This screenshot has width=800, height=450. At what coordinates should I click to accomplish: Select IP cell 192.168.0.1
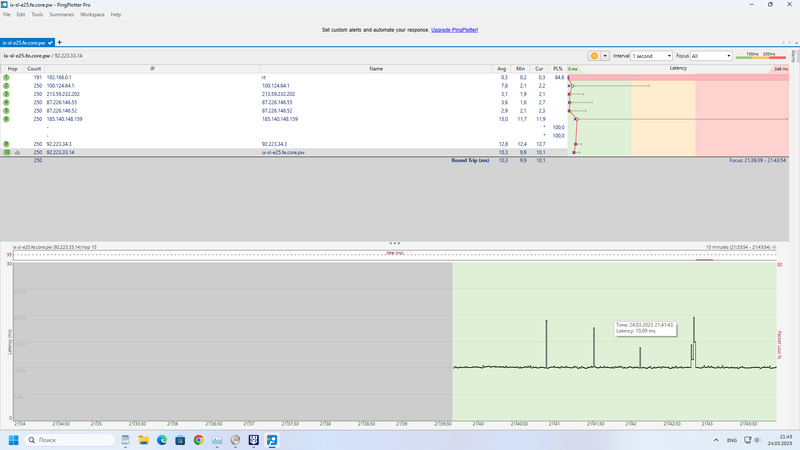(x=59, y=78)
